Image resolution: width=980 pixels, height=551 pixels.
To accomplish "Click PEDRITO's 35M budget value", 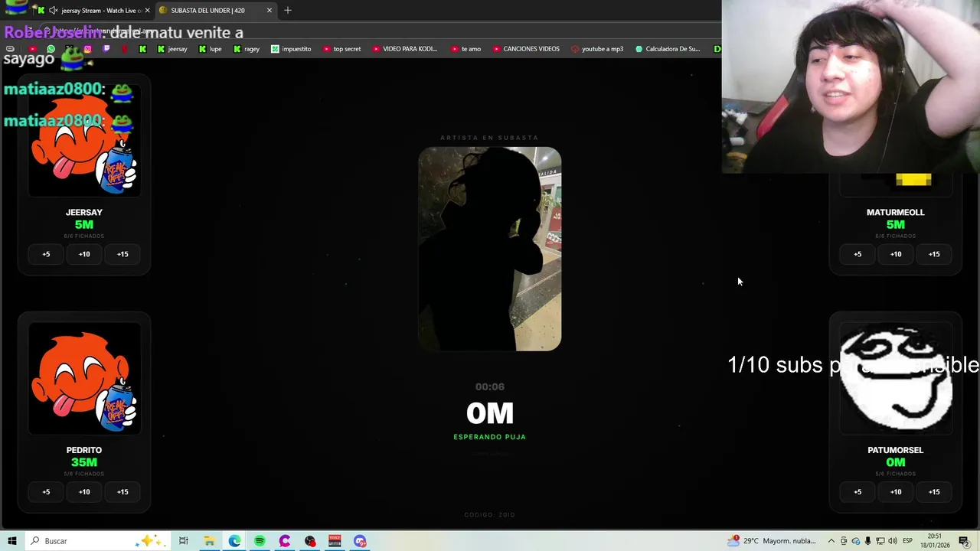I will coord(84,462).
